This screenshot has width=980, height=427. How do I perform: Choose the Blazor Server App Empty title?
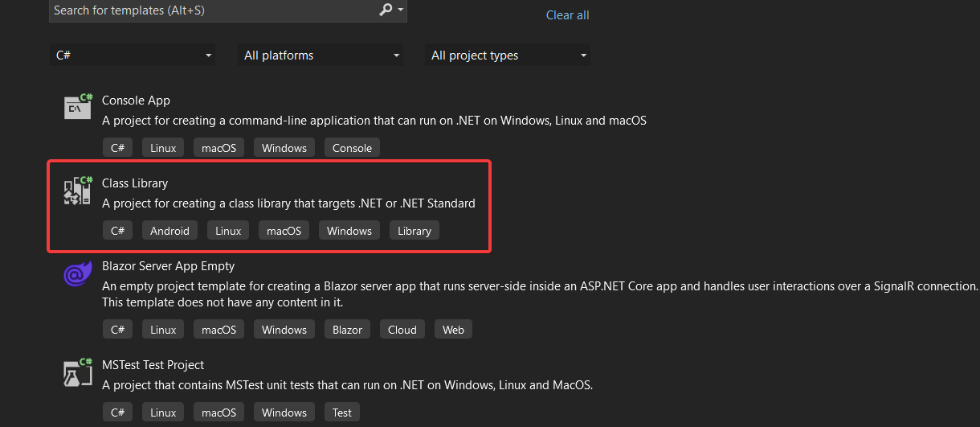[168, 266]
